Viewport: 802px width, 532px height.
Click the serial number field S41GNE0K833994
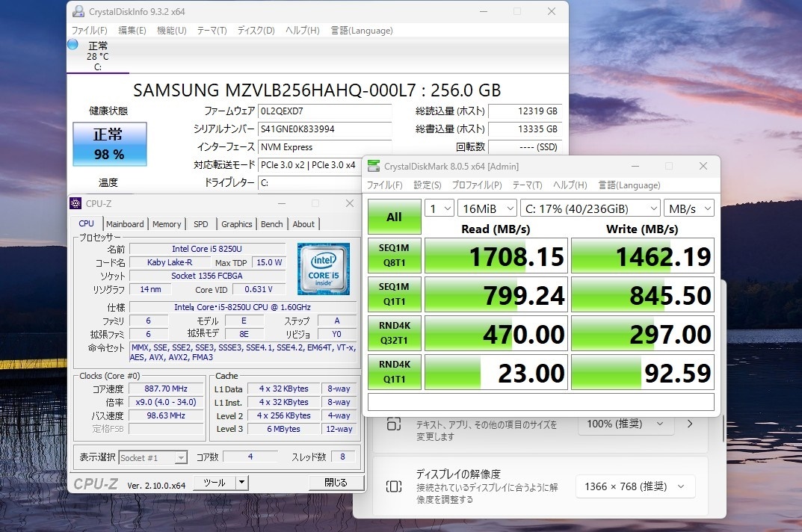324,129
